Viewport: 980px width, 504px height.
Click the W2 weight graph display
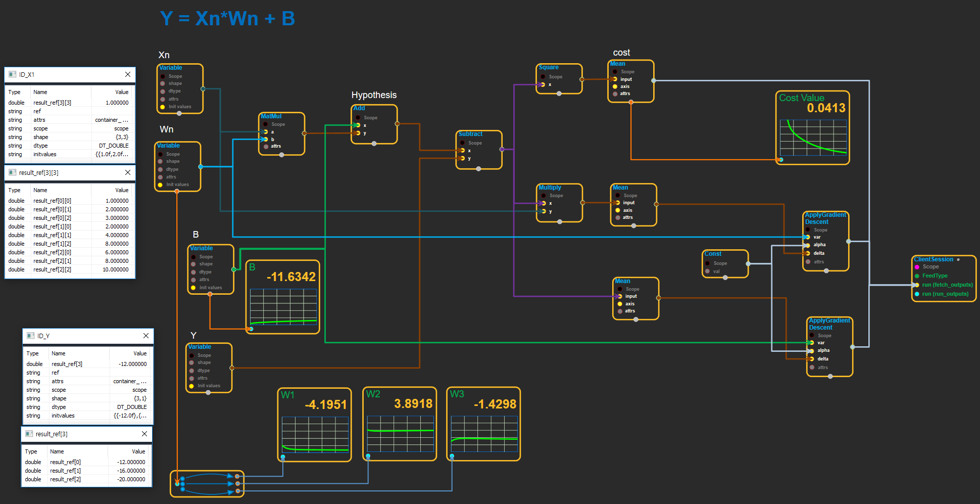(400, 433)
